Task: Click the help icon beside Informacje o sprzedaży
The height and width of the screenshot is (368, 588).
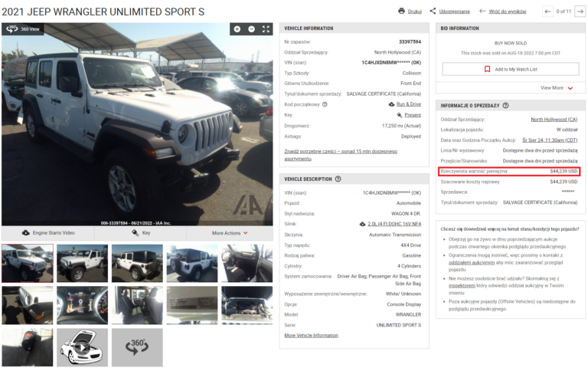Action: click(x=505, y=106)
